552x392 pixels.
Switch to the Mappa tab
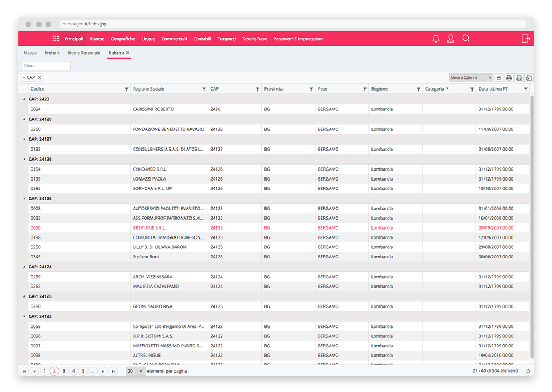pyautogui.click(x=30, y=53)
